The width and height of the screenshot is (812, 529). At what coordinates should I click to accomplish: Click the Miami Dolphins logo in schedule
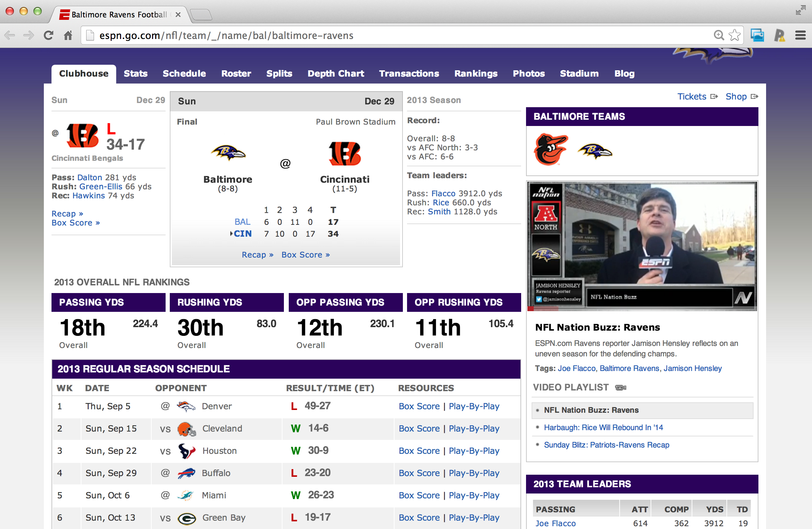coord(185,495)
